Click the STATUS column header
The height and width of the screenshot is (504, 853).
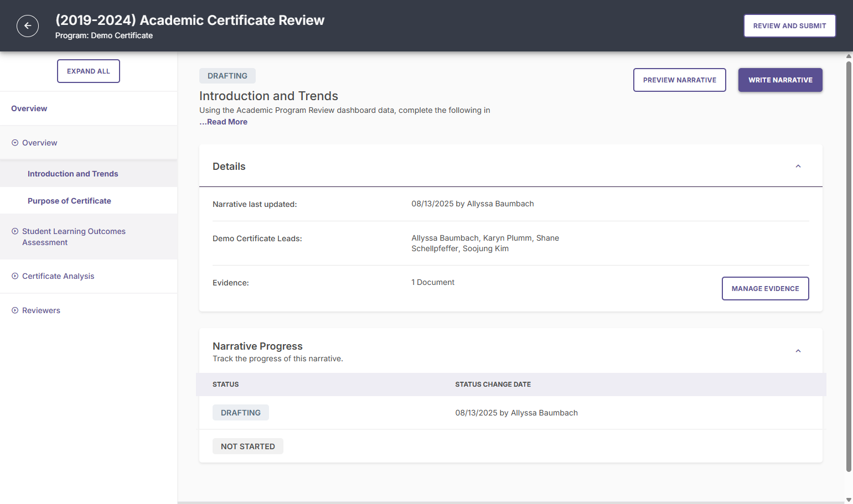click(226, 385)
